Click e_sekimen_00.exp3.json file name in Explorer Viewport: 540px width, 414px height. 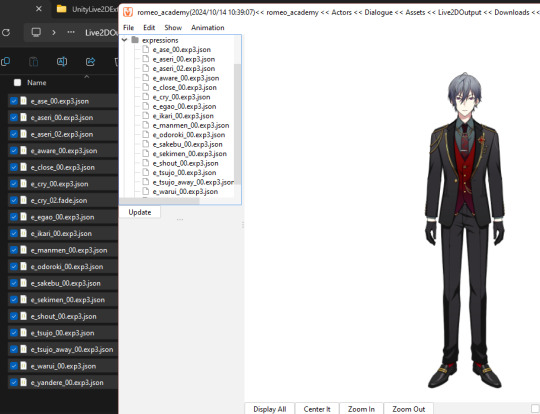click(68, 300)
